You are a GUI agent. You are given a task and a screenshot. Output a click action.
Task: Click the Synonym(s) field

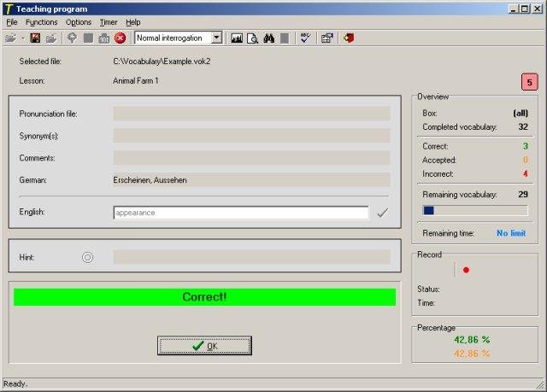coord(251,136)
